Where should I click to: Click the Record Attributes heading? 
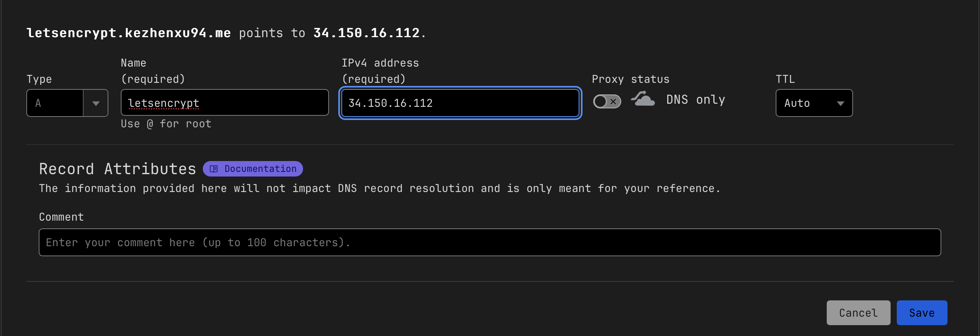click(x=118, y=169)
